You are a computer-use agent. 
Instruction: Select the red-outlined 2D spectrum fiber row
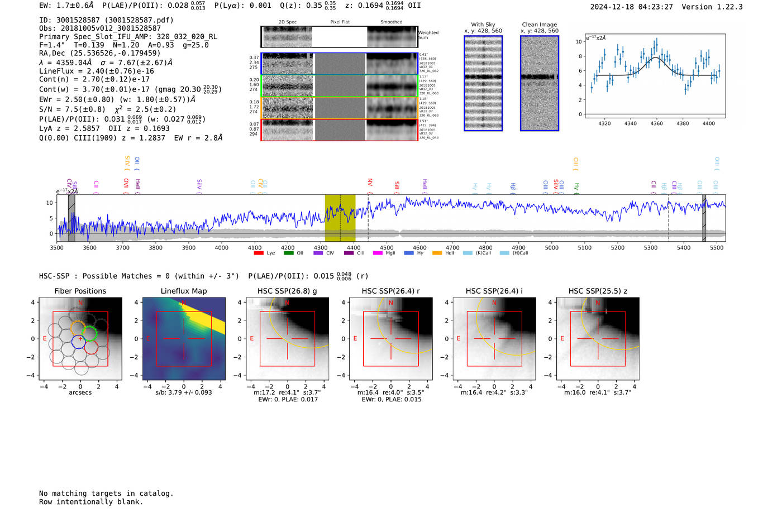tap(339, 130)
